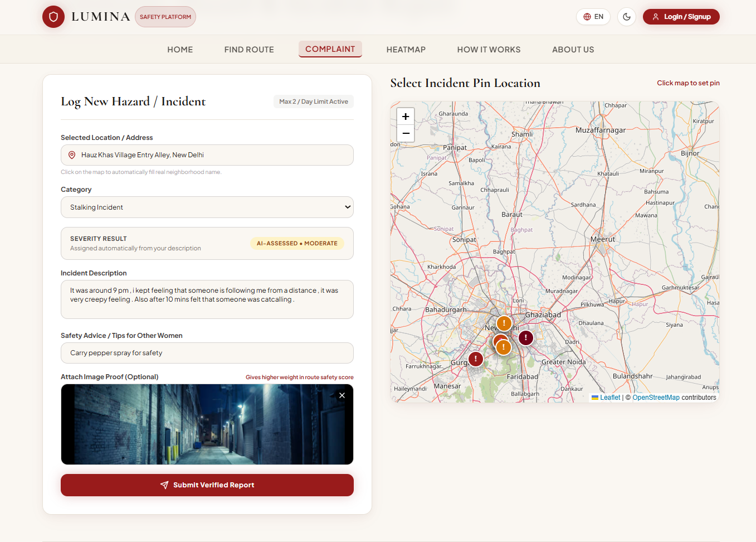Open the FIND ROUTE tab
Screen dimensions: 756x542
249,50
